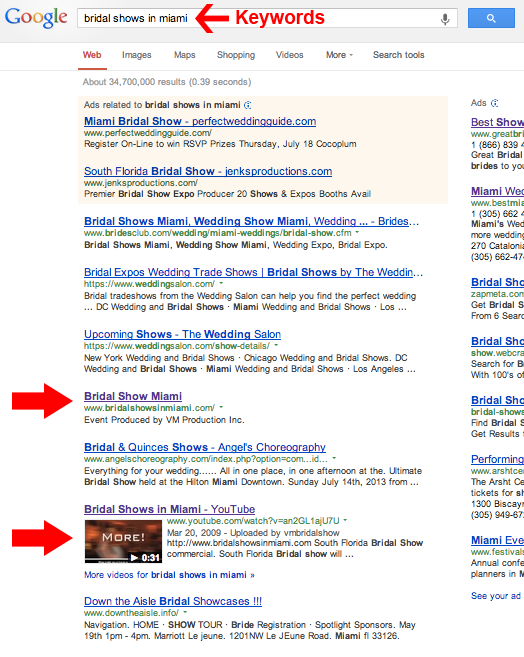Image resolution: width=524 pixels, height=657 pixels.
Task: Click the blue search magnifier button
Action: pyautogui.click(x=491, y=18)
